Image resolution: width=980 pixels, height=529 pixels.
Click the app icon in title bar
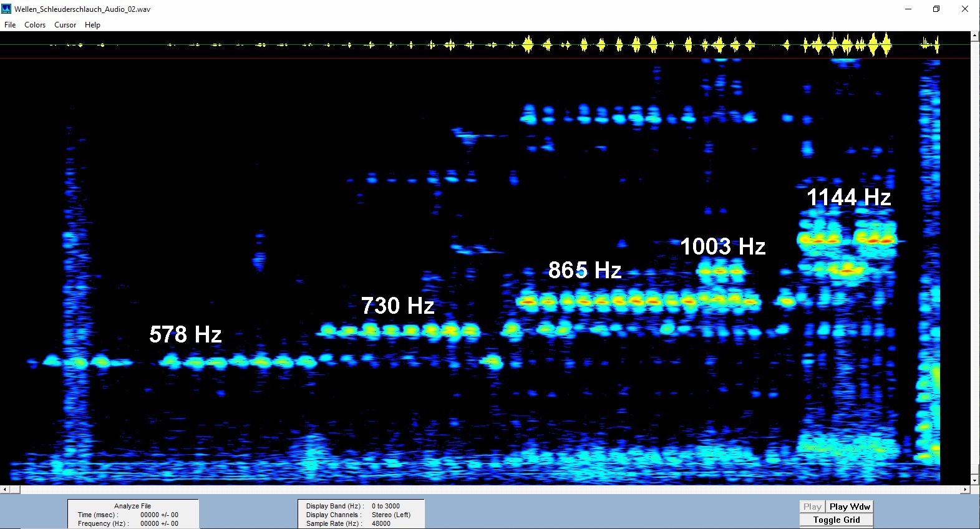(6, 9)
